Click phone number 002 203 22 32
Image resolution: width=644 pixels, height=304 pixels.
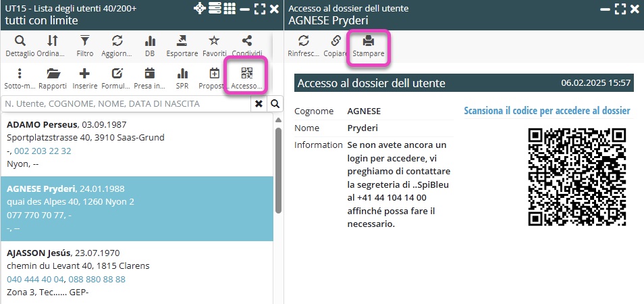coord(43,151)
